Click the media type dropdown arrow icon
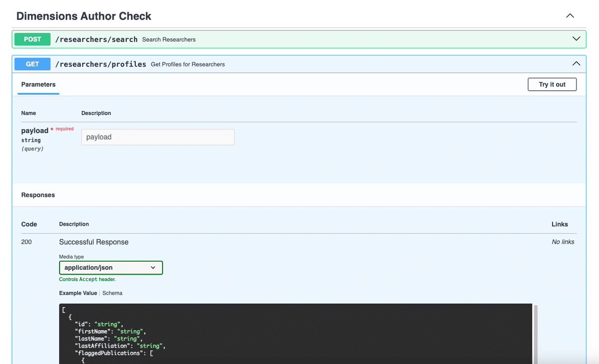 pos(153,267)
